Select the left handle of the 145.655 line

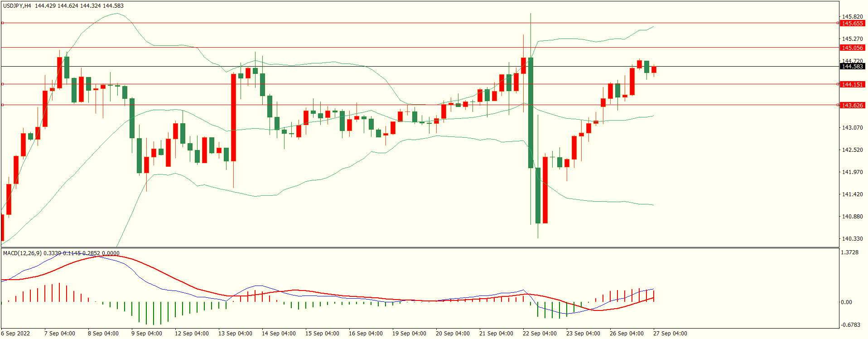coord(2,23)
